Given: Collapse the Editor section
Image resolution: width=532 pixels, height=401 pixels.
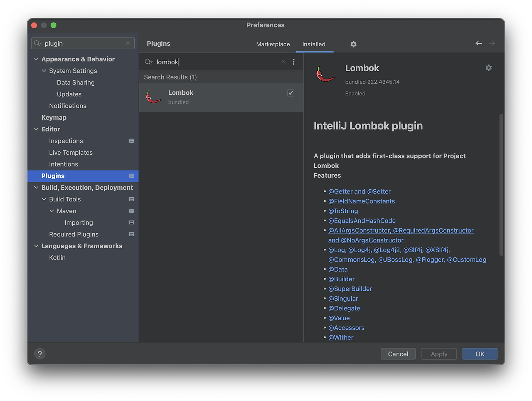Looking at the screenshot, I should (36, 129).
